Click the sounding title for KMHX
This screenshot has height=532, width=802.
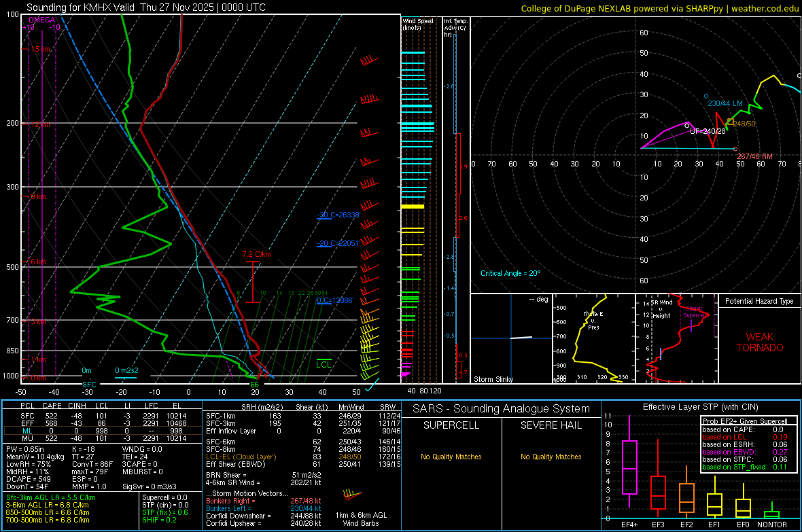(x=145, y=7)
